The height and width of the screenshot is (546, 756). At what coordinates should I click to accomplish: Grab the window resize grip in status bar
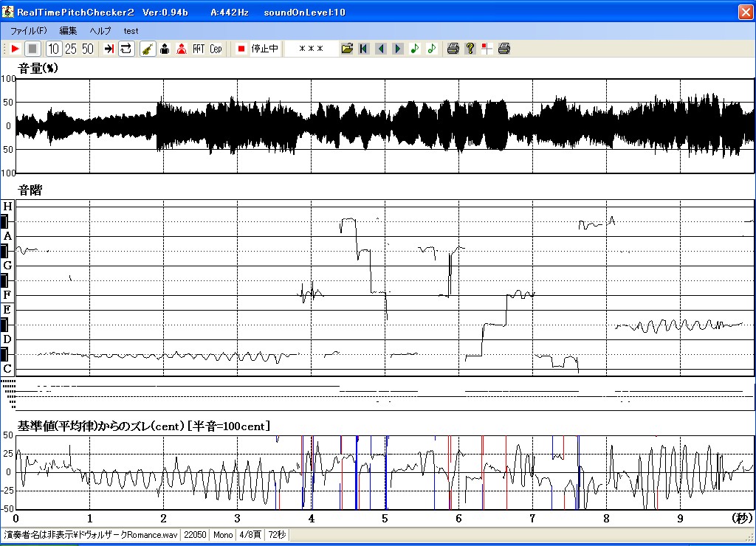click(750, 536)
